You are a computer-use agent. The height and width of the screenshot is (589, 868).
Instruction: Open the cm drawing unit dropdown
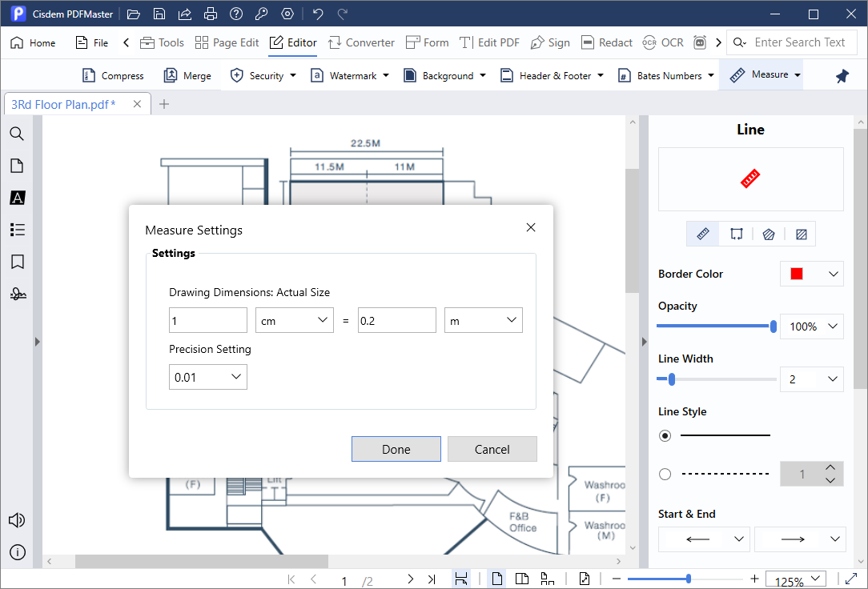tap(295, 320)
